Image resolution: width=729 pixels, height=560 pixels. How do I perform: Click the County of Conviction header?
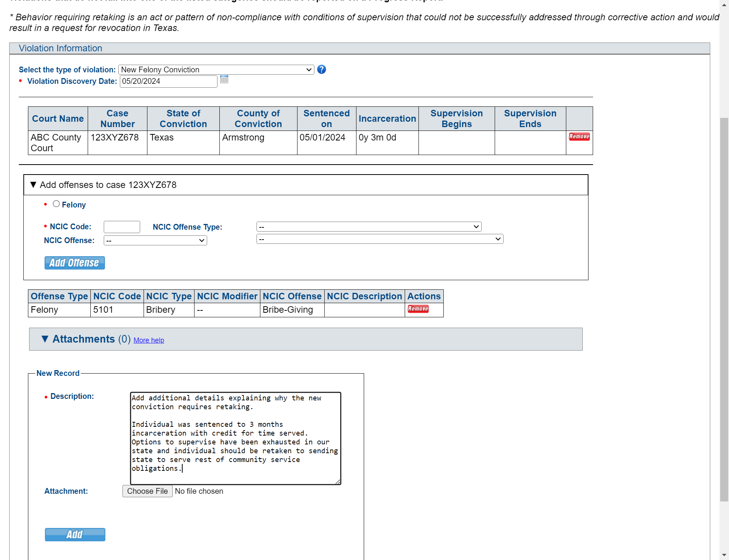(x=258, y=119)
